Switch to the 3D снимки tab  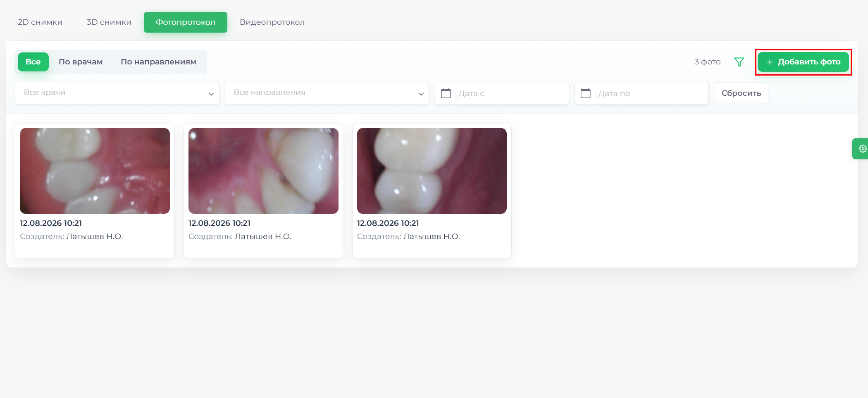point(109,22)
